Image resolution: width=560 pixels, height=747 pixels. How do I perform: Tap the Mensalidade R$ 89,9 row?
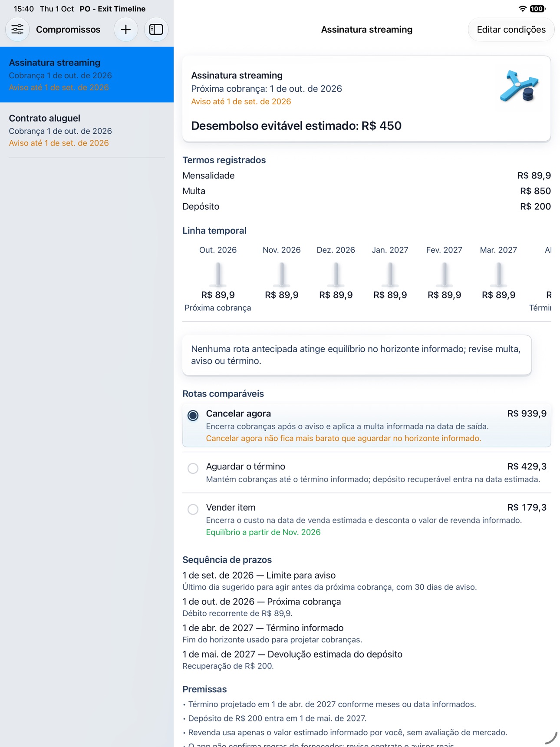click(367, 175)
